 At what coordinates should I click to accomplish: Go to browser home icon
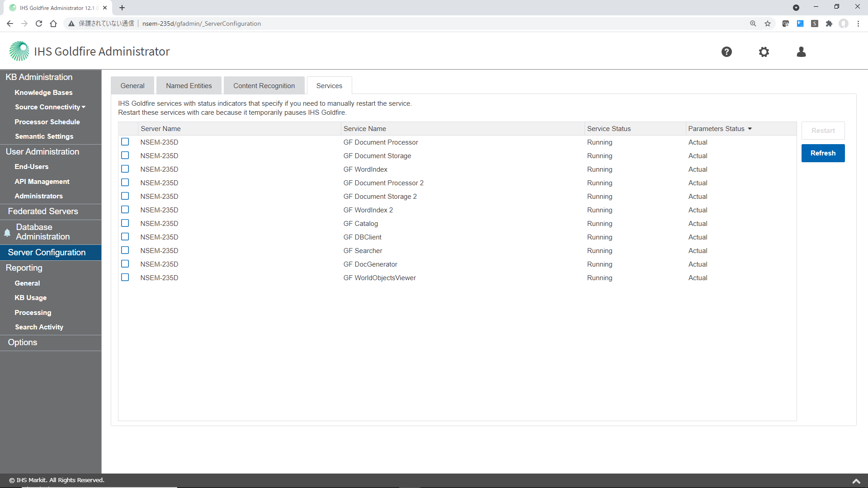coord(53,23)
